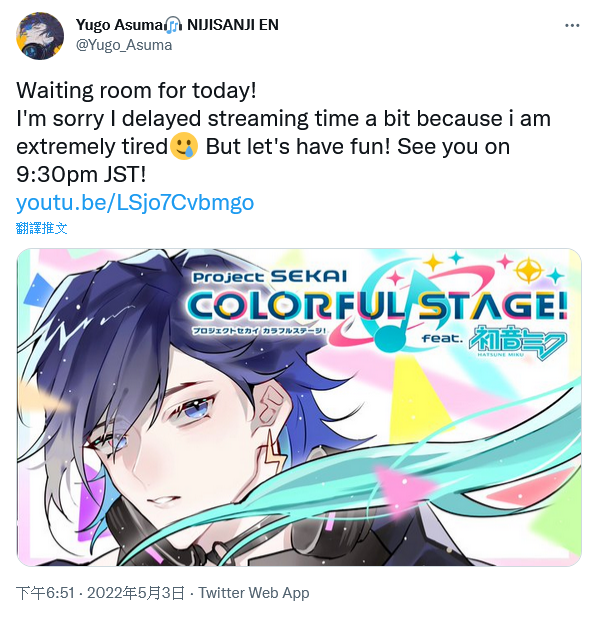
Task: Click the headphone music emoji in name
Action: coord(173,25)
